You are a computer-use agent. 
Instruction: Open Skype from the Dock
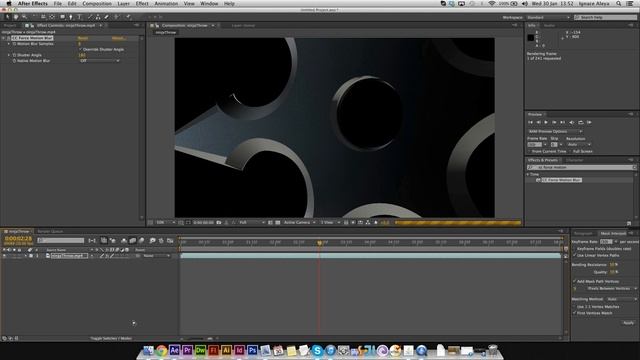click(317, 350)
